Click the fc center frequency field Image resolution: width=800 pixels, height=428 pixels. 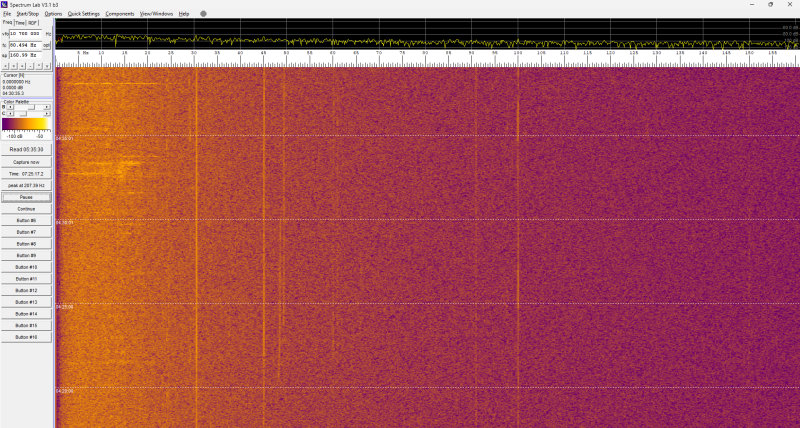click(26, 45)
